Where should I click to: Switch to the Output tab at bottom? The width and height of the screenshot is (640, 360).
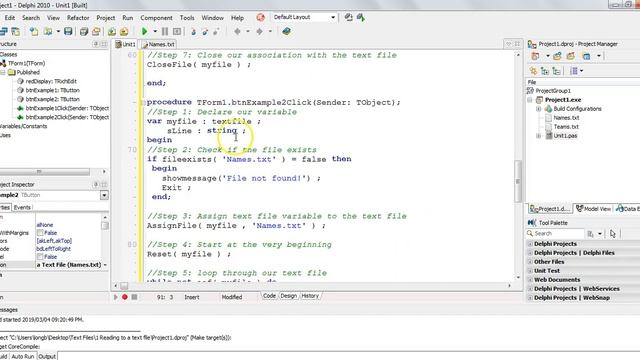(47, 356)
